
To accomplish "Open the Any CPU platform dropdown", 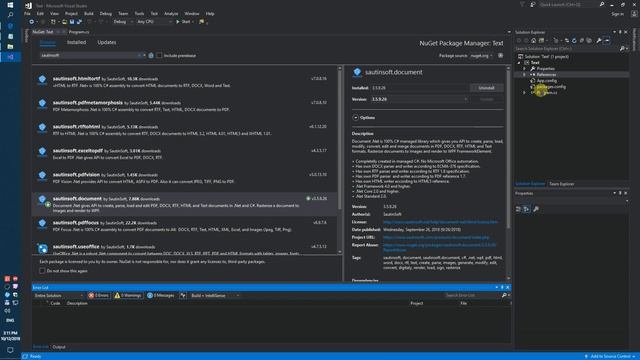I will pyautogui.click(x=154, y=22).
